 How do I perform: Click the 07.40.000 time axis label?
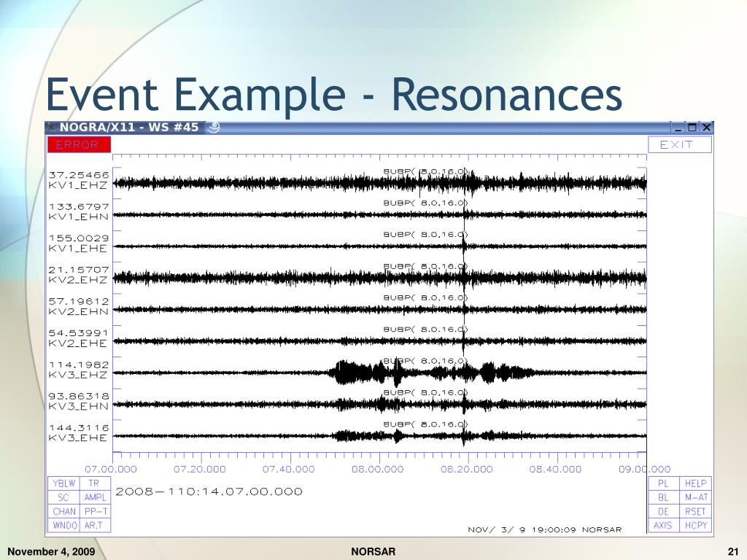click(x=289, y=469)
